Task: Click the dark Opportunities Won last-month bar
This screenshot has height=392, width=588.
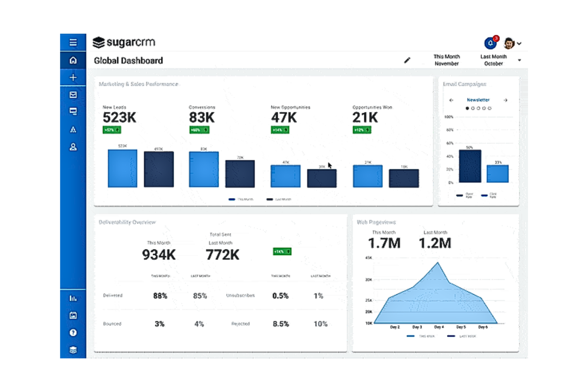Action: [404, 178]
